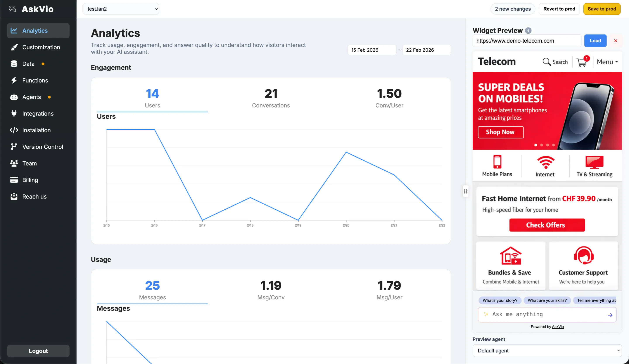Viewport: 629px width, 364px height.
Task: Open Agents via the robot icon
Action: tap(14, 97)
